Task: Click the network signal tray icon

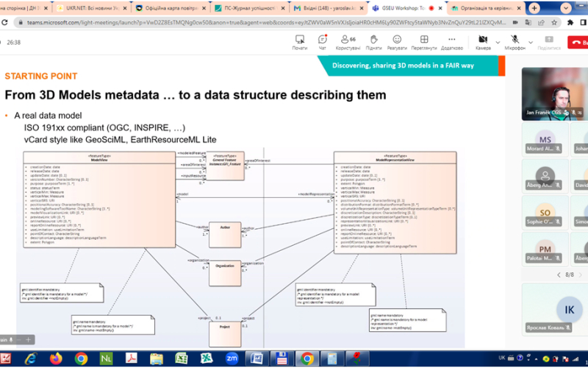Action: [x=575, y=359]
